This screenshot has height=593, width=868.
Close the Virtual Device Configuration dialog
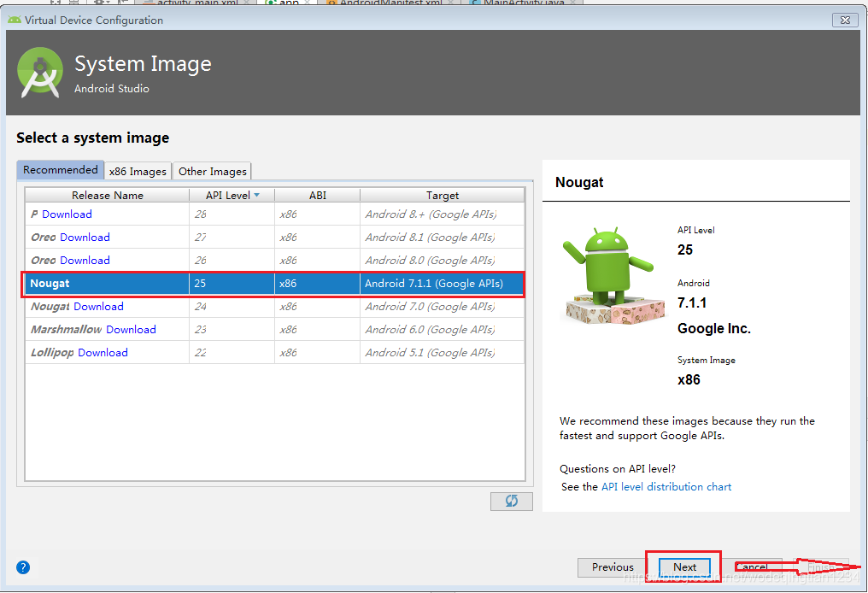pyautogui.click(x=845, y=20)
